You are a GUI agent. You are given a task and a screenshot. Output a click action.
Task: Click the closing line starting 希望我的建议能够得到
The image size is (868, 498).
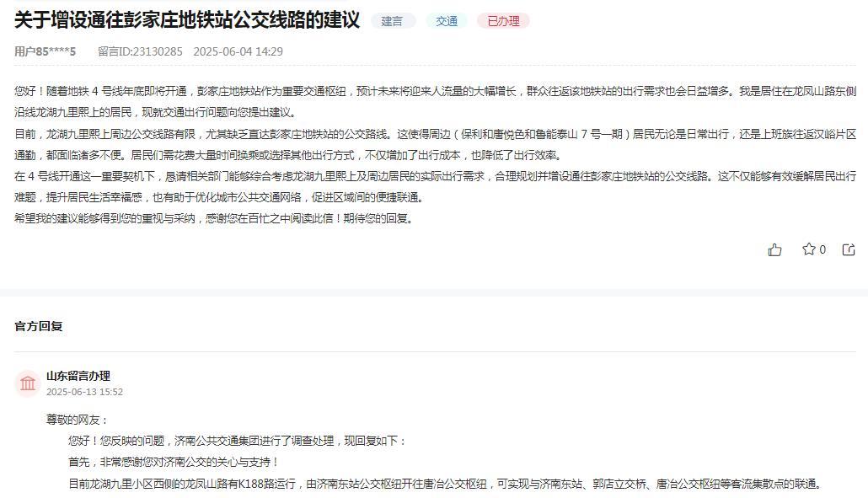pos(214,218)
